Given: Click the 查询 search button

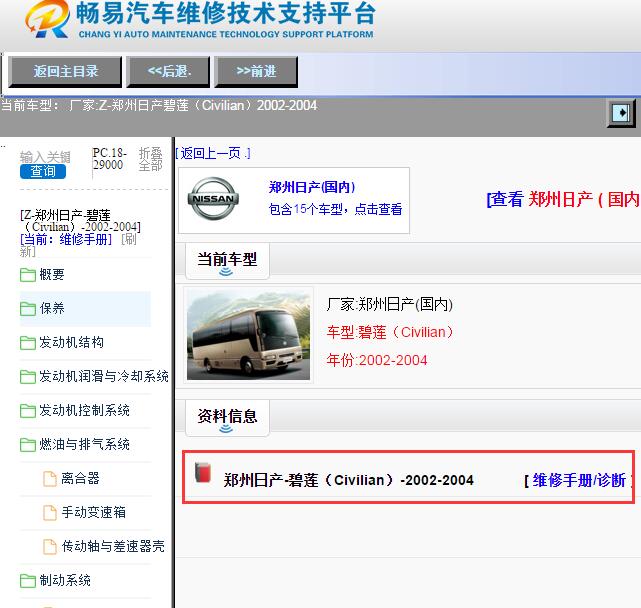Looking at the screenshot, I should click(x=43, y=171).
